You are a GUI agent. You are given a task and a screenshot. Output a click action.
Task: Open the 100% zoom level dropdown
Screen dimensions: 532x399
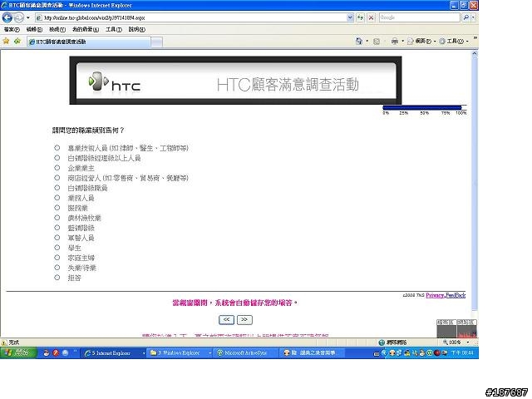point(467,342)
